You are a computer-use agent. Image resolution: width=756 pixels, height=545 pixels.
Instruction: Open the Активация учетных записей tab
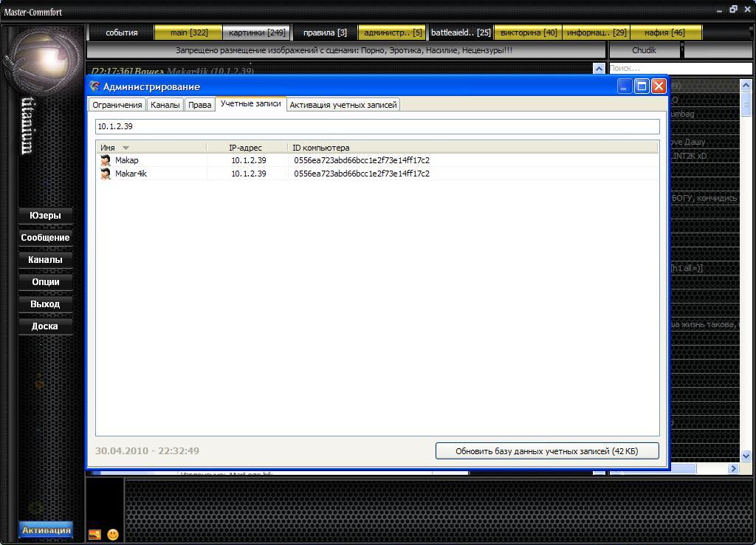click(x=343, y=105)
